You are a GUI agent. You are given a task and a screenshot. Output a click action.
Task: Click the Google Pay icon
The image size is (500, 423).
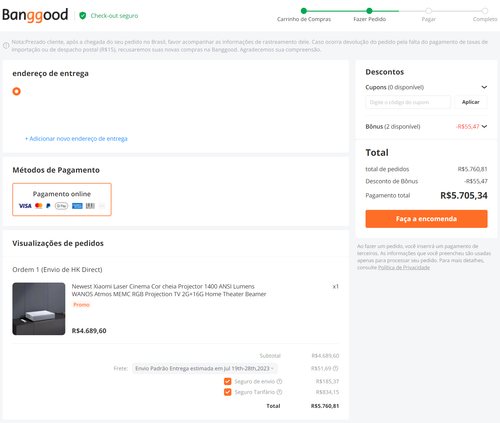pos(61,206)
